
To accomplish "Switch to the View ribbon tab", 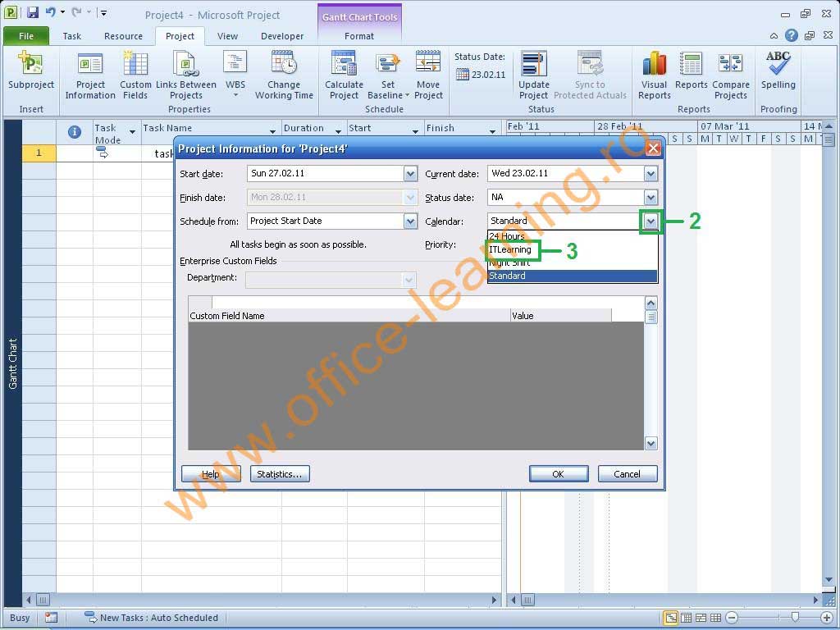I will click(227, 36).
